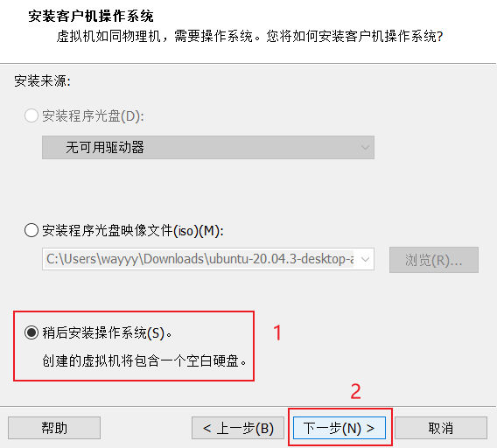Click the 安装来源: label
497x448 pixels.
[43, 81]
